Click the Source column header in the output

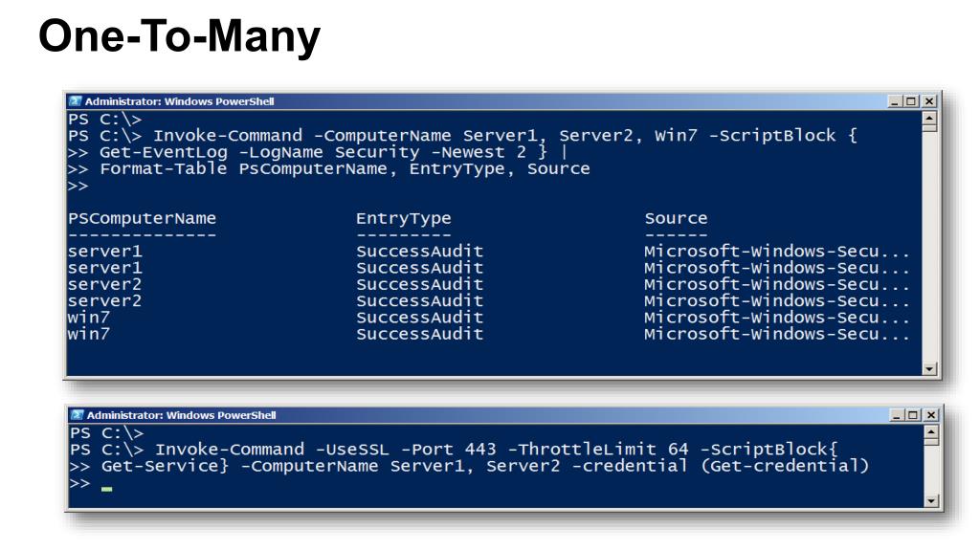[676, 219]
